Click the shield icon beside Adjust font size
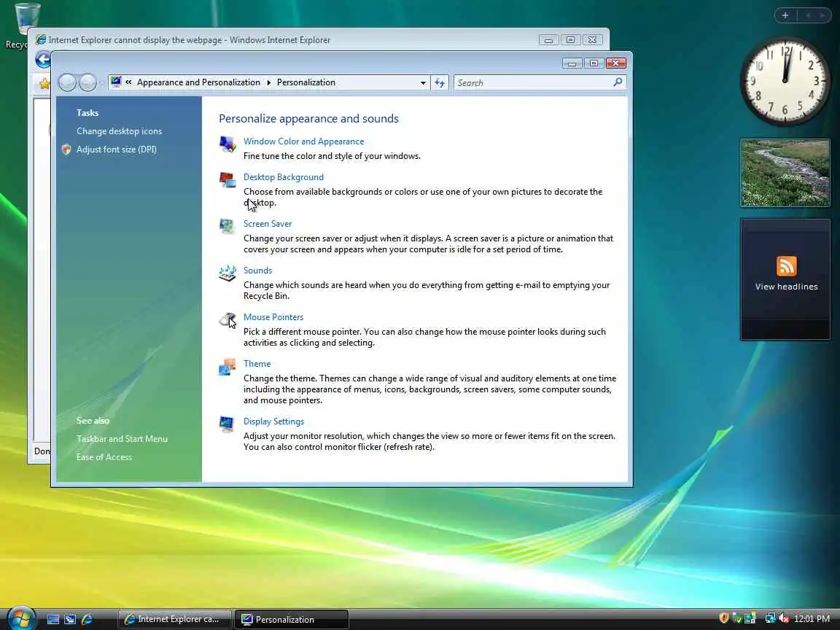 66,149
